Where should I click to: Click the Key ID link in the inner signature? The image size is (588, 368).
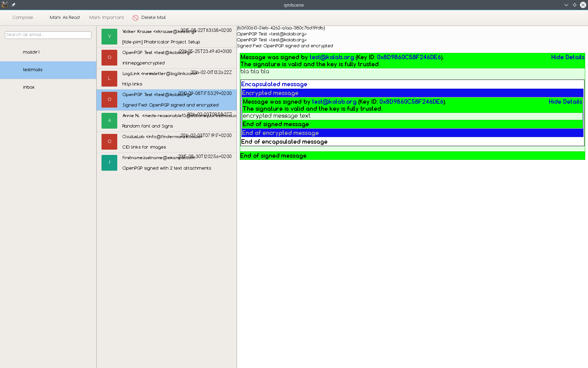[x=411, y=102]
